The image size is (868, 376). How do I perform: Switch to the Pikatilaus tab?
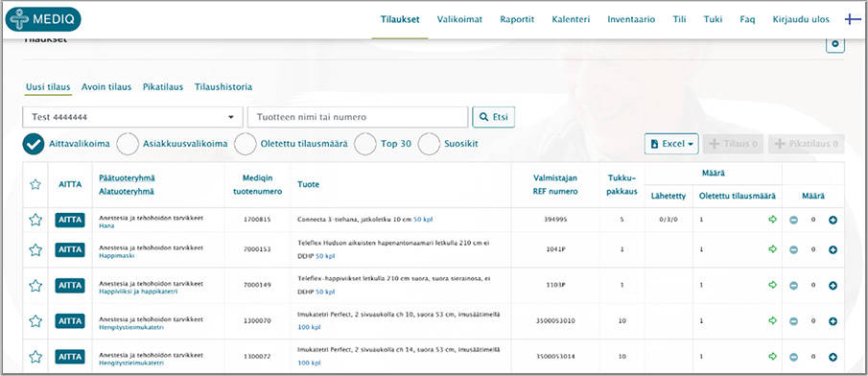tap(163, 87)
